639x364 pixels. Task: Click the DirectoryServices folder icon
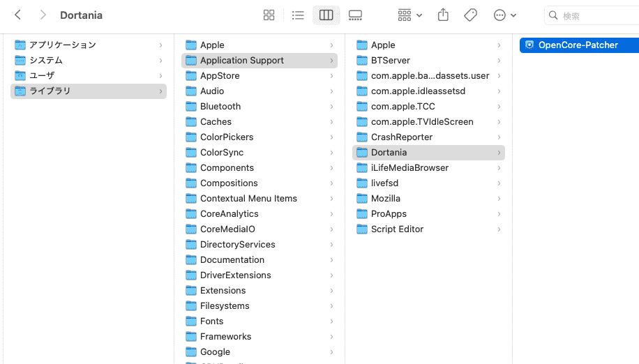pyautogui.click(x=190, y=244)
